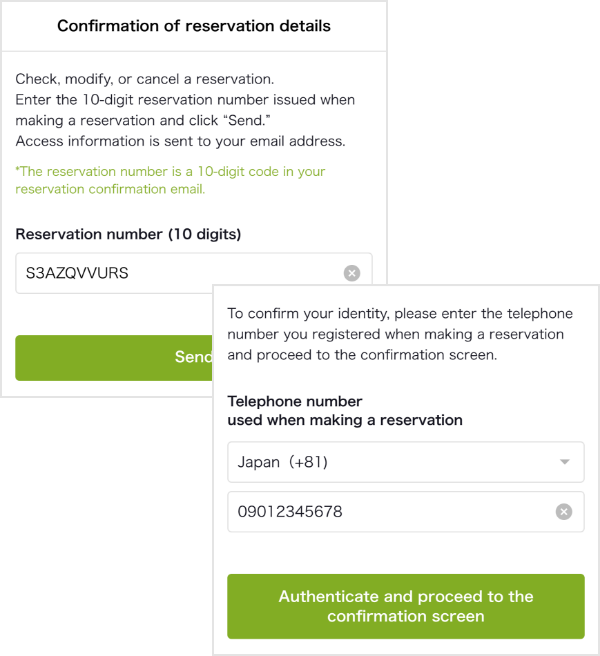Click the green note about the 10-digit code

pos(170,172)
